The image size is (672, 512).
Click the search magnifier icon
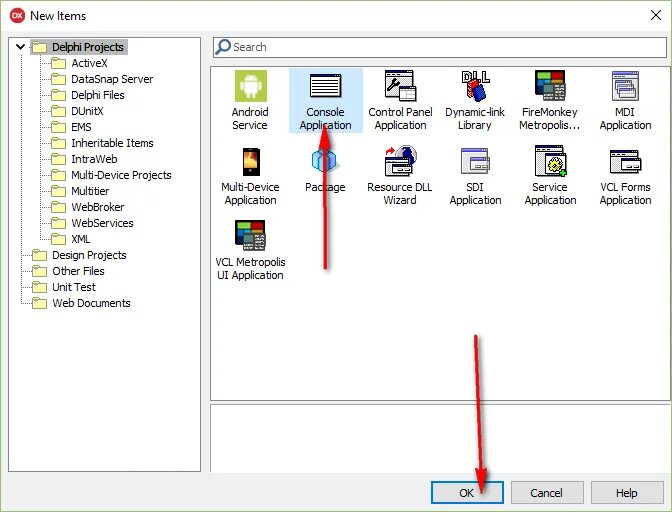coord(223,47)
